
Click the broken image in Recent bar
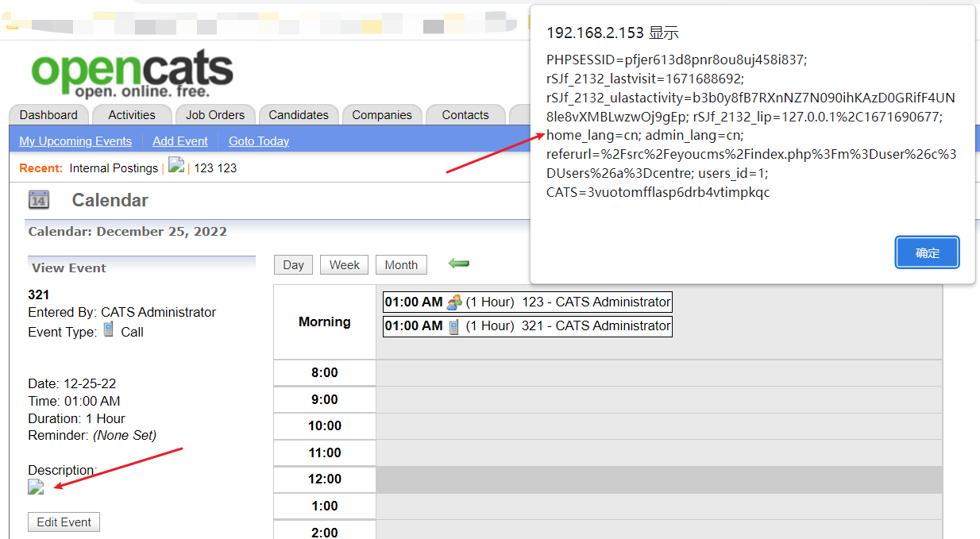176,165
